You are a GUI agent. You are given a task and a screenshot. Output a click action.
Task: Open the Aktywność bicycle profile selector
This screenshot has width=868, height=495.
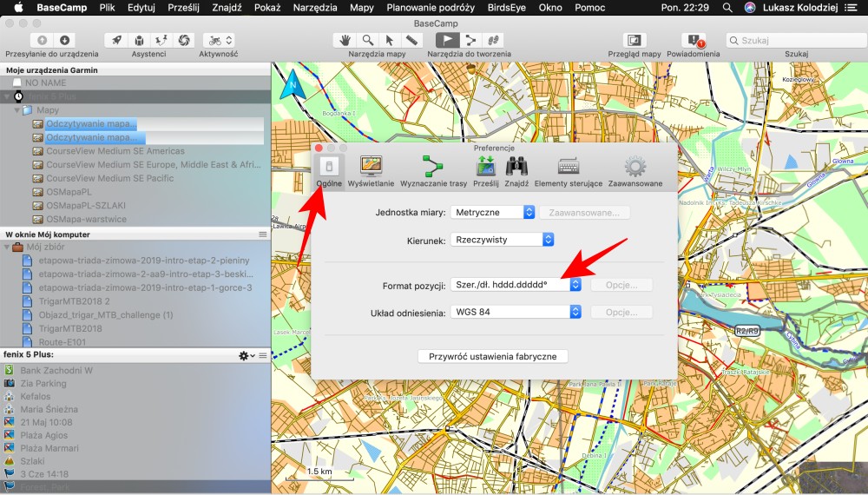(x=219, y=40)
